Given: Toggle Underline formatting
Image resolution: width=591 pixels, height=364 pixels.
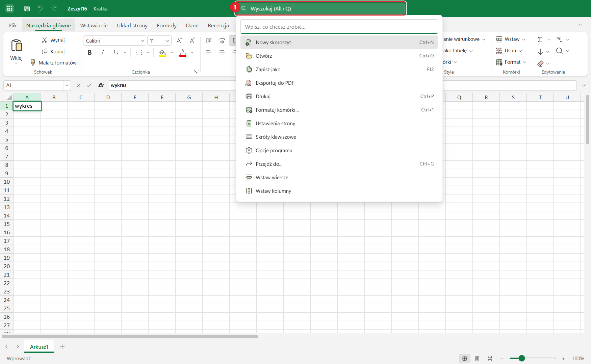Looking at the screenshot, I should click(x=116, y=52).
